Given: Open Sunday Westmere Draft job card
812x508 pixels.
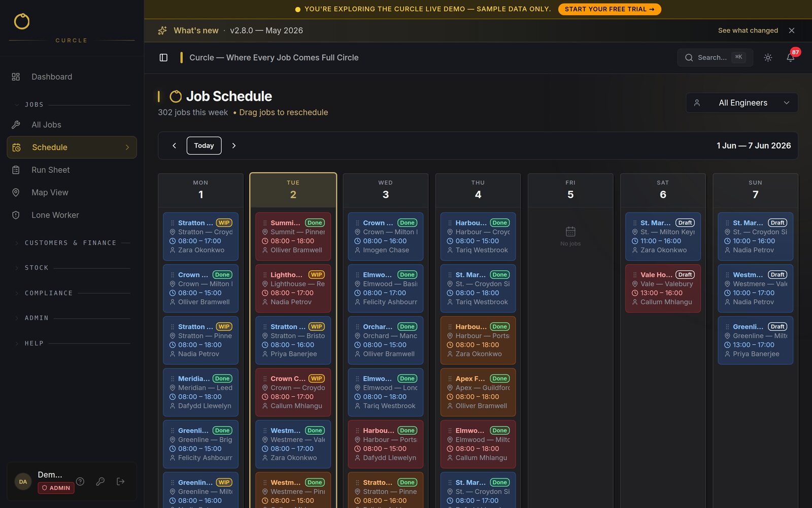Looking at the screenshot, I should click(x=756, y=289).
